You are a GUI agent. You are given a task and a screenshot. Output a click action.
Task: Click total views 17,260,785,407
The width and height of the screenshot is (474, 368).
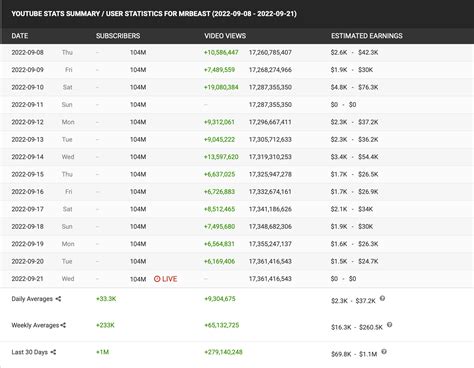[270, 52]
